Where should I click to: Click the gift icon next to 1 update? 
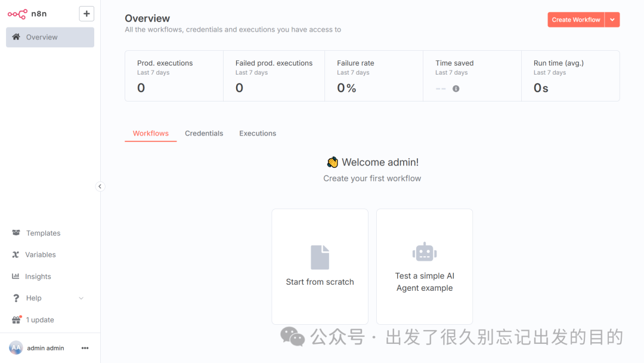(x=15, y=319)
